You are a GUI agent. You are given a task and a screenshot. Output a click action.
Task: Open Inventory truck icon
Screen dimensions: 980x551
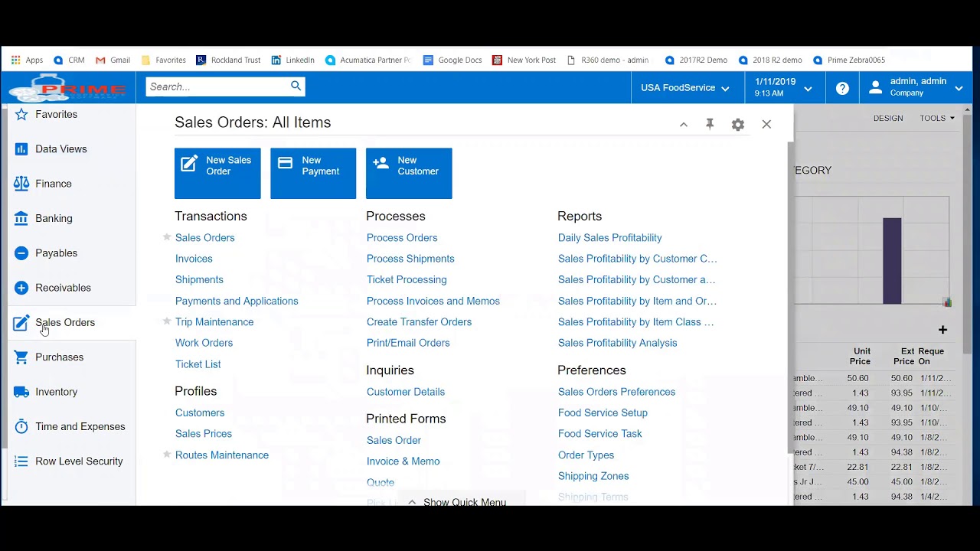click(21, 392)
